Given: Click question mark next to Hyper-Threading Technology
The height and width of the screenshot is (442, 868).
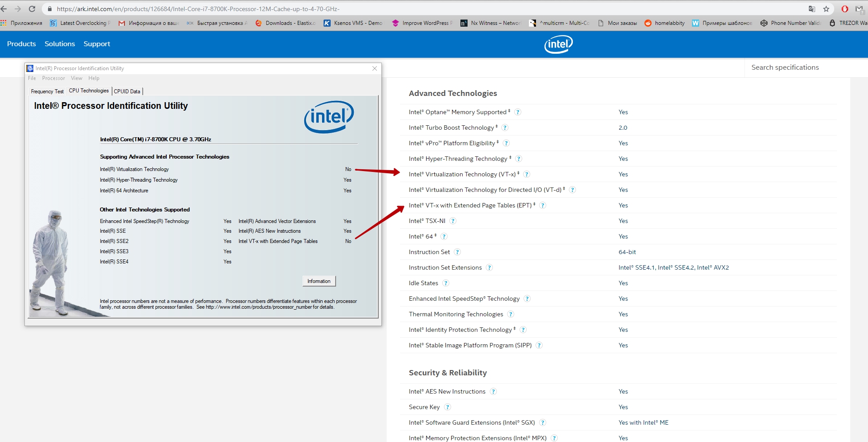Looking at the screenshot, I should click(x=518, y=159).
